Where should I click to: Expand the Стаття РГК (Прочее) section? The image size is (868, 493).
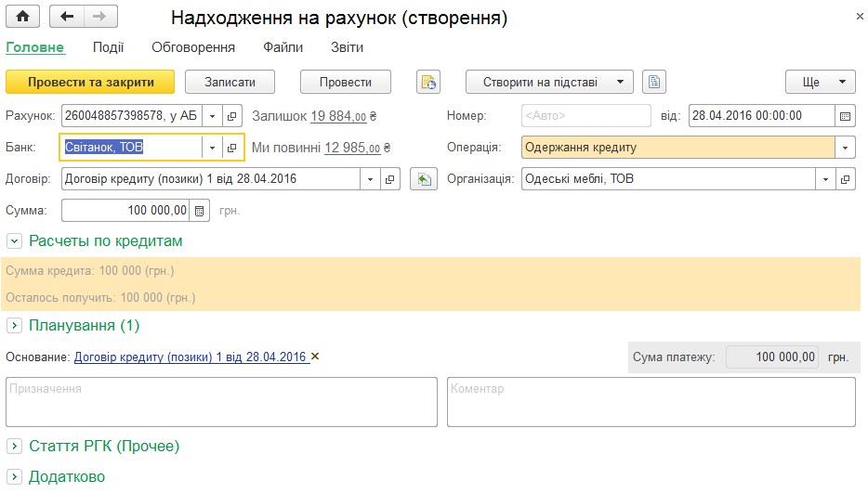point(14,446)
